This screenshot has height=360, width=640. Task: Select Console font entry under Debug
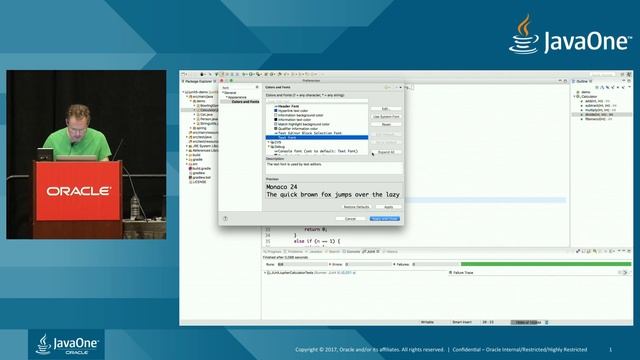317,151
